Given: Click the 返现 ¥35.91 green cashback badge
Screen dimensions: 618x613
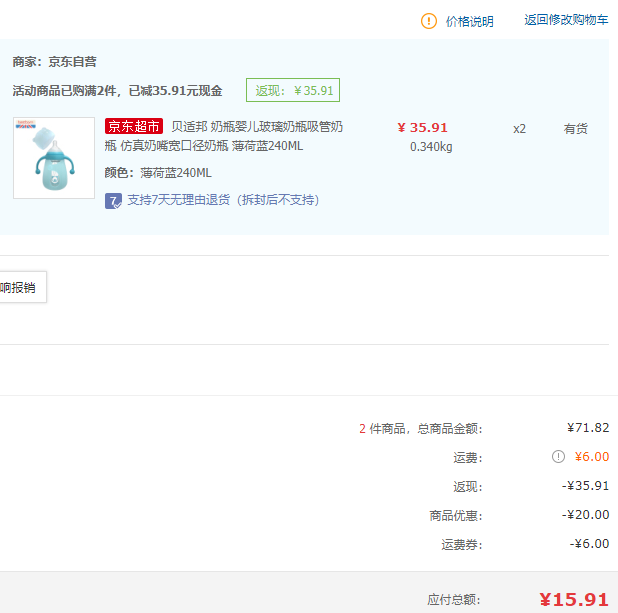Looking at the screenshot, I should pyautogui.click(x=293, y=90).
